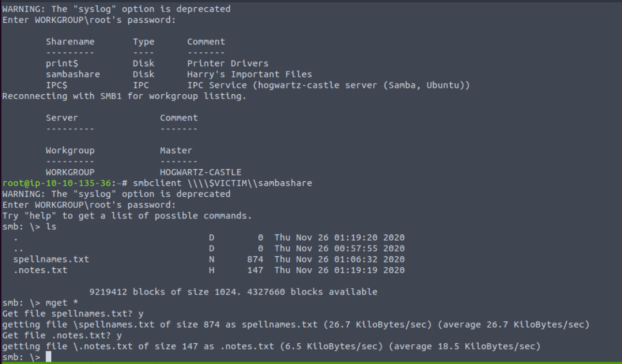Click the 'Get file .notes.txt? y' line

tap(62, 335)
